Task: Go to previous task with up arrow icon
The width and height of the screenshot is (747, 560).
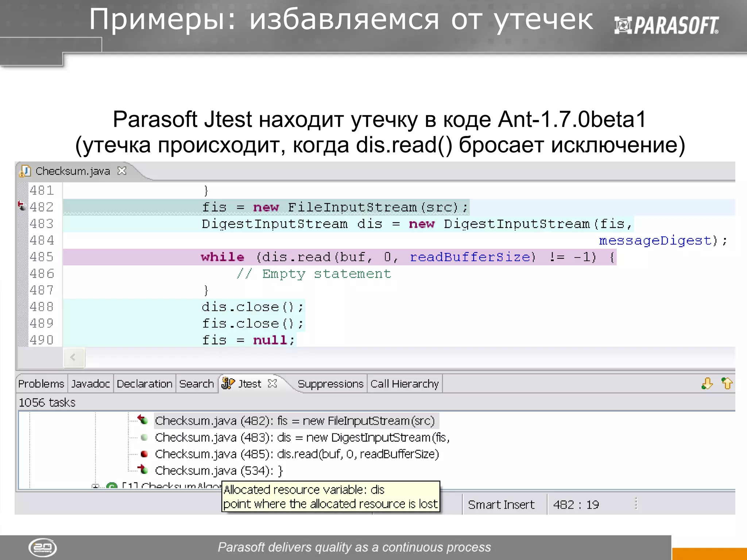Action: 727,384
